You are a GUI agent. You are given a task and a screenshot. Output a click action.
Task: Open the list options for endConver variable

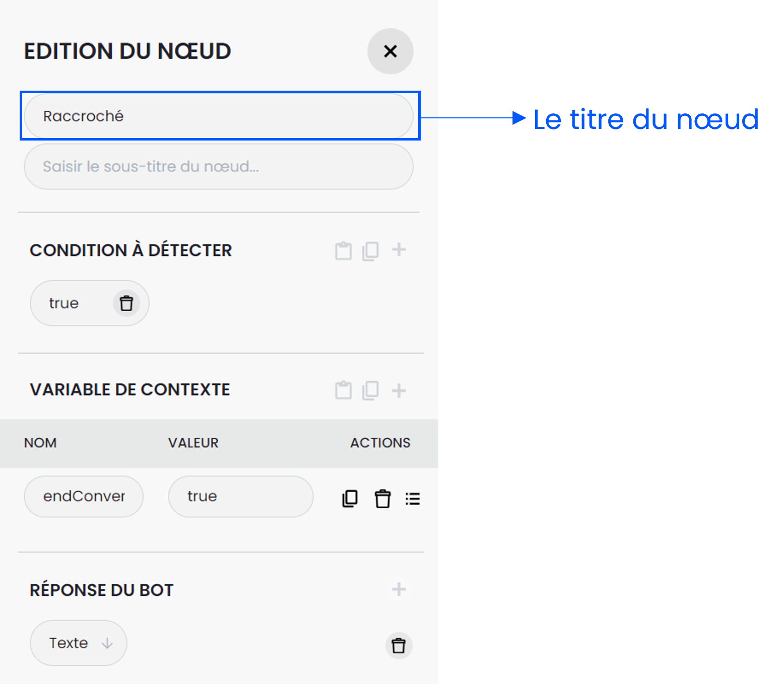[412, 499]
